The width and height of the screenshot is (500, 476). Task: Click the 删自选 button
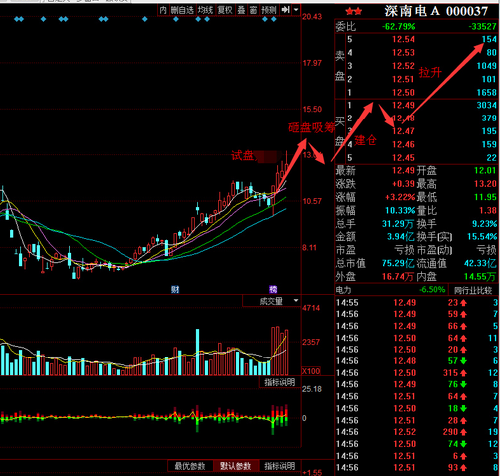182,10
